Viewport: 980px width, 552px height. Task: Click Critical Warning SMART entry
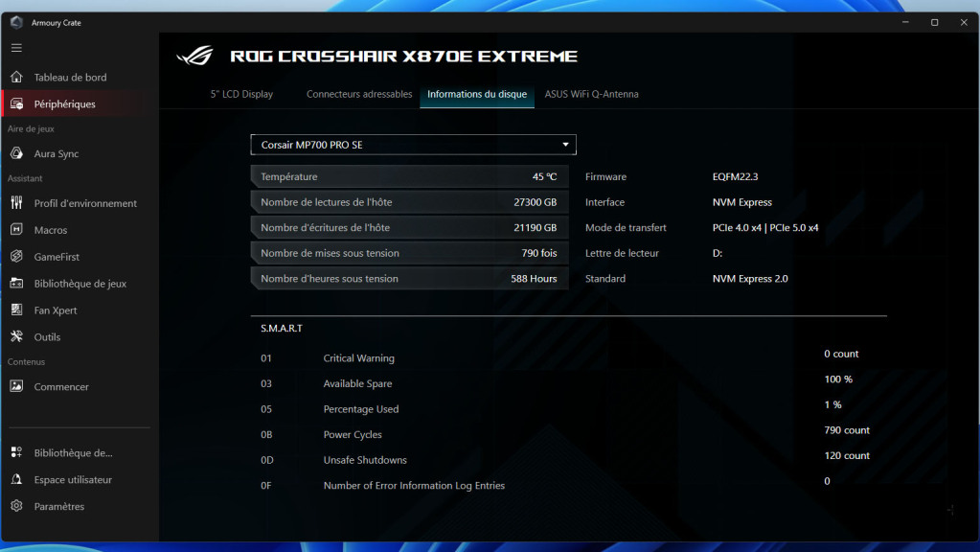tap(358, 358)
